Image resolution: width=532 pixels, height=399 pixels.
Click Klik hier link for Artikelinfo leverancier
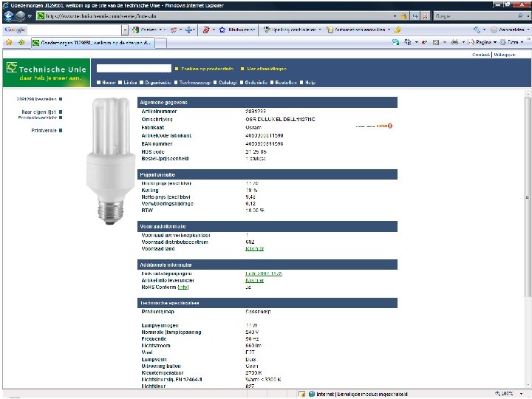click(254, 280)
